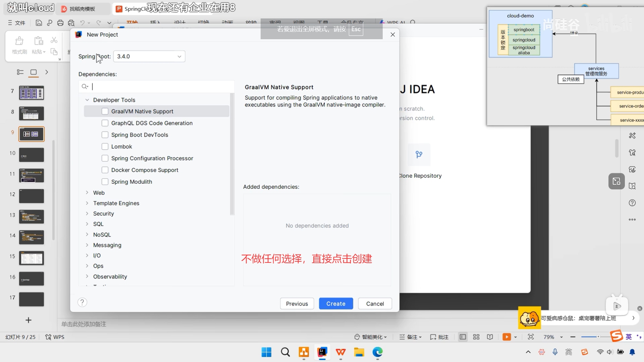
Task: Enable Spring Boot DevTools checkbox
Action: click(105, 135)
